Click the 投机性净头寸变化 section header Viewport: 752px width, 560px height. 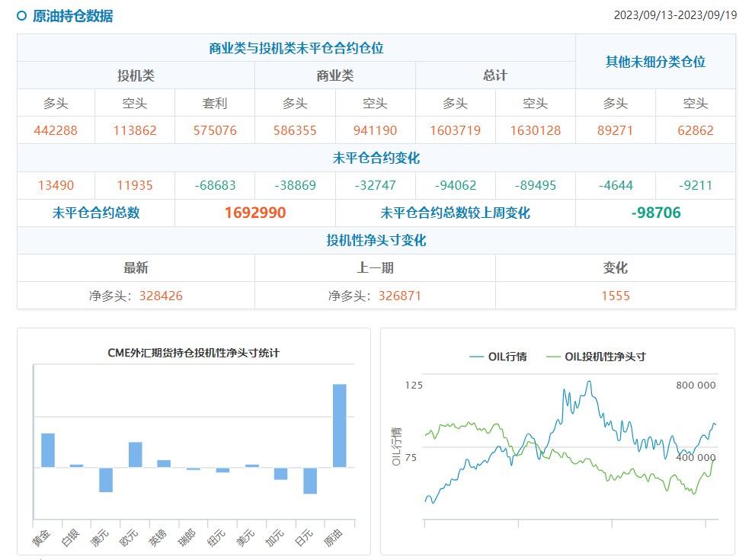click(x=376, y=241)
